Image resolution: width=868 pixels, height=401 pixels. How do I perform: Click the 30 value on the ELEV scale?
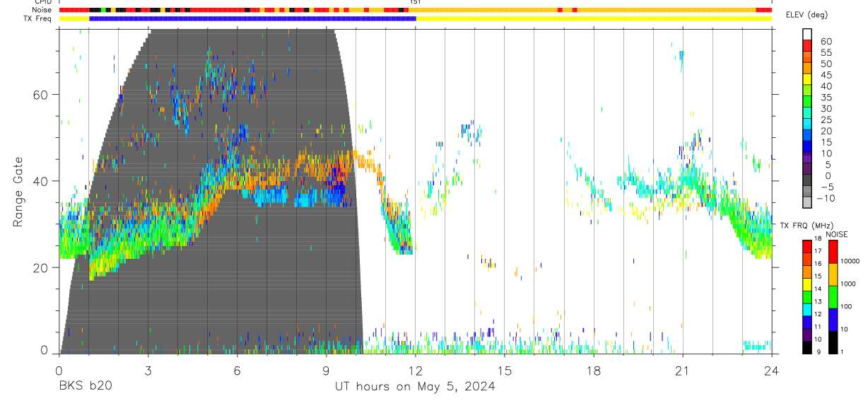pos(826,109)
